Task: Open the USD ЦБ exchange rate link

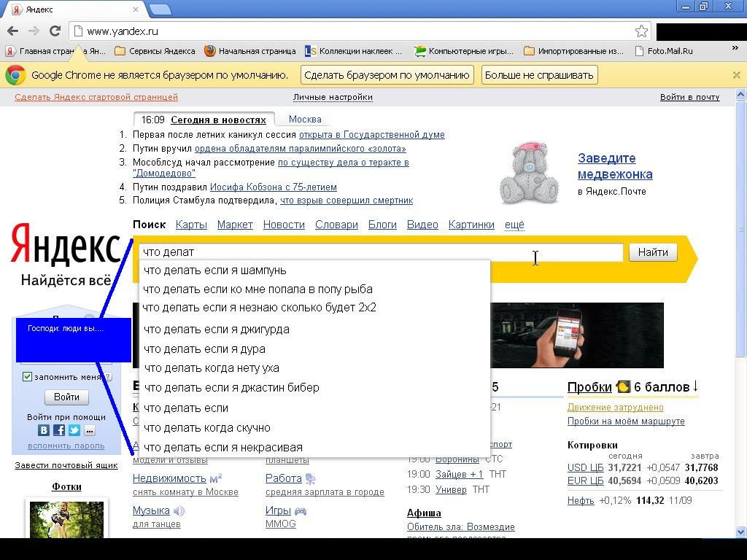Action: pyautogui.click(x=586, y=467)
